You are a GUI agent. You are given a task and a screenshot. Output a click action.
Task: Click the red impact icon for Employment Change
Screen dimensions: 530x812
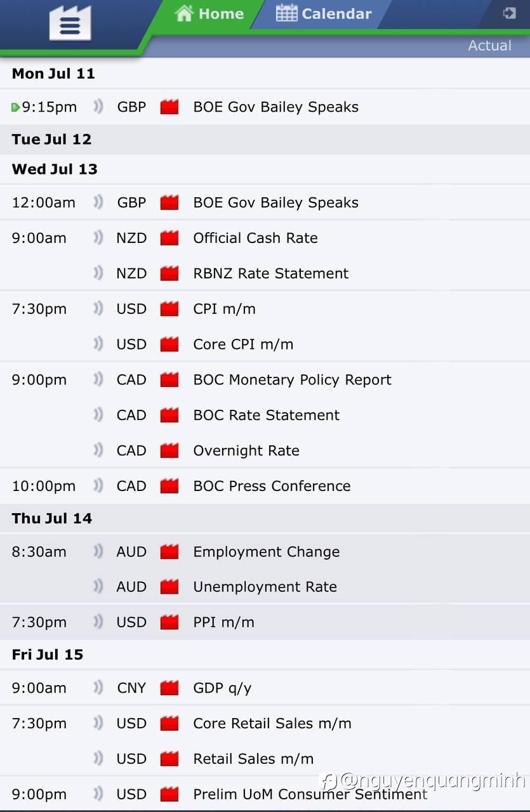pyautogui.click(x=169, y=551)
